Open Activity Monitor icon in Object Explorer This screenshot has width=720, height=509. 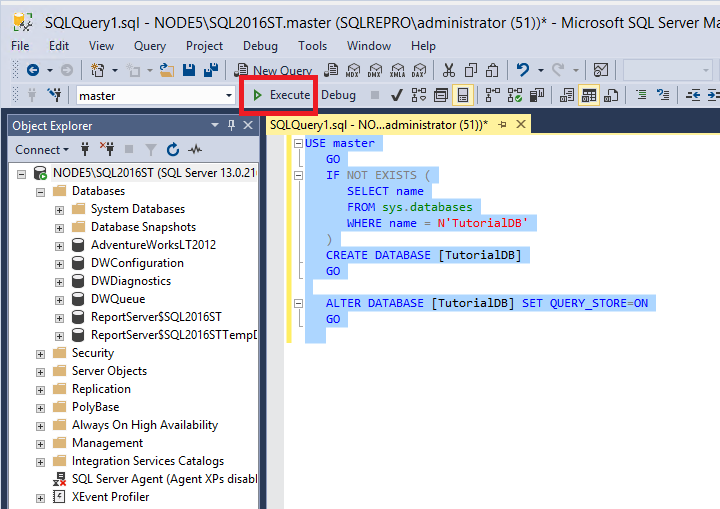[x=195, y=150]
